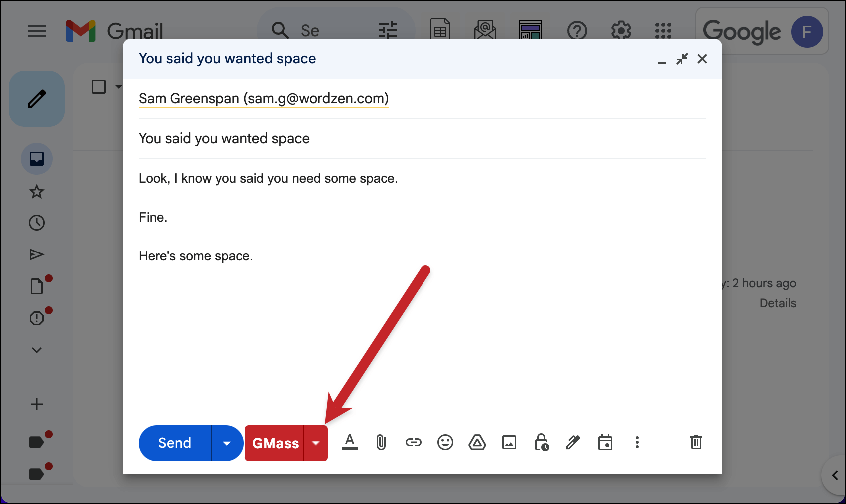
Task: Exit full screen compose window
Action: coord(682,59)
